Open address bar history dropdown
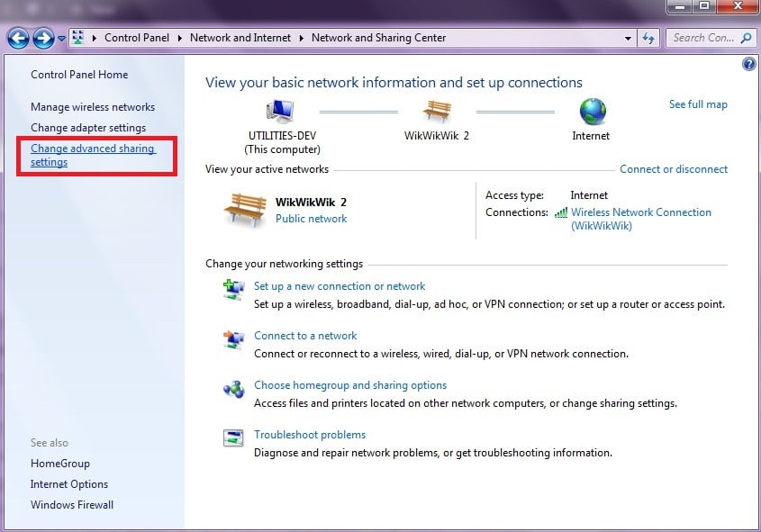 [628, 38]
